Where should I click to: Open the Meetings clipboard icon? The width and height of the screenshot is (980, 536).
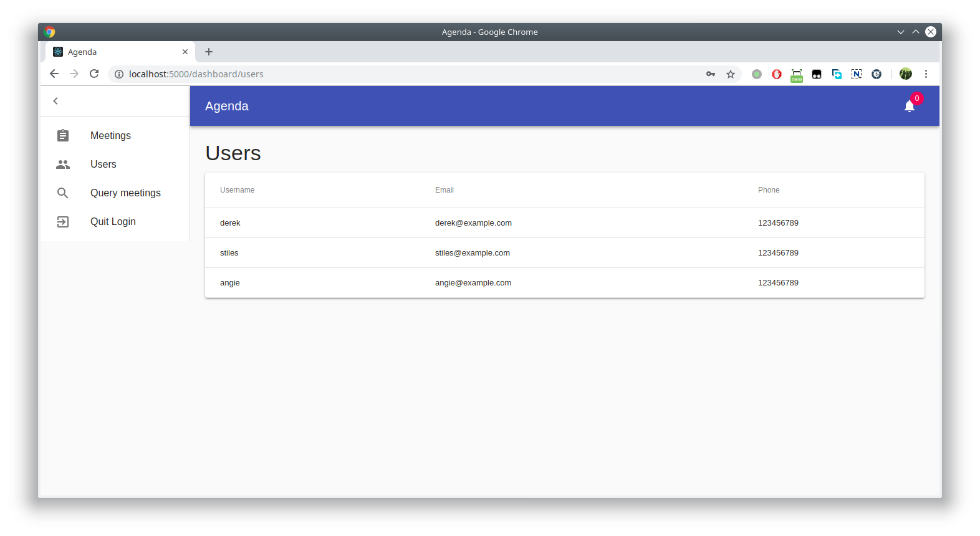(63, 135)
